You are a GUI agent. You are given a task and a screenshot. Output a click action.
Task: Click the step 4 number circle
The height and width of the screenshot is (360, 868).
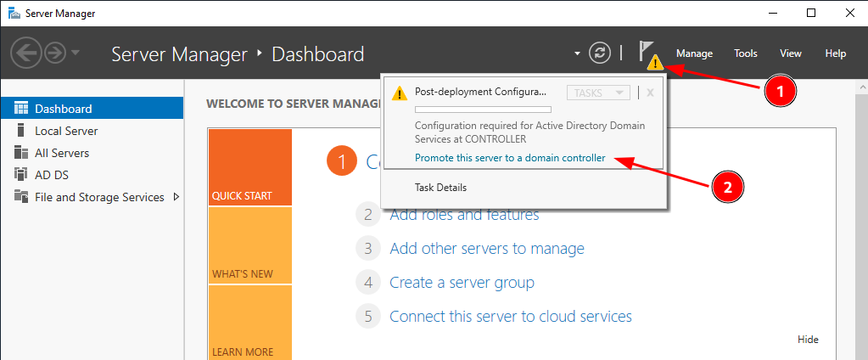coord(368,283)
